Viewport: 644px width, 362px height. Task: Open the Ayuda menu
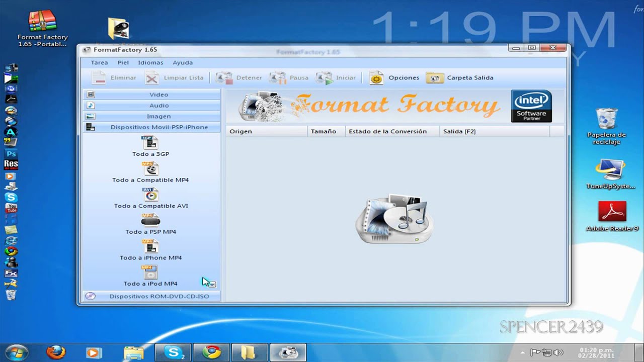(x=183, y=63)
